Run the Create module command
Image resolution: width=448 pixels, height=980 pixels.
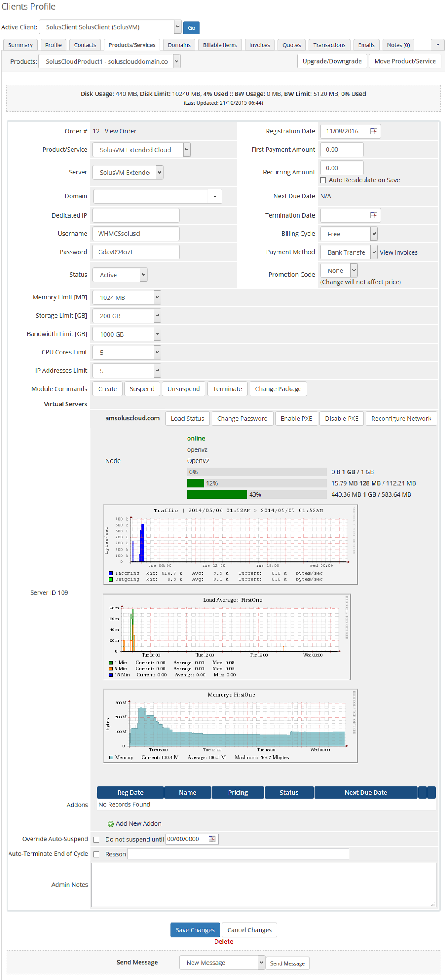coord(107,389)
